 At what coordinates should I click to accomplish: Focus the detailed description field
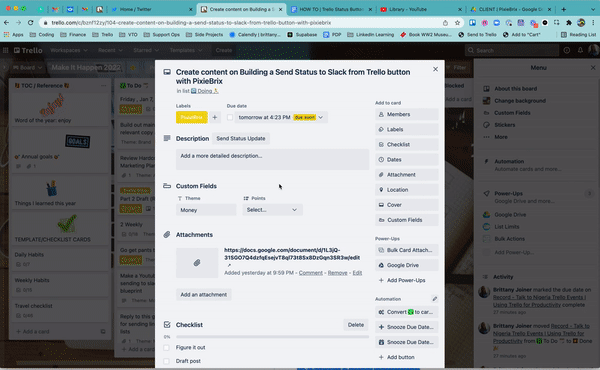tap(272, 159)
